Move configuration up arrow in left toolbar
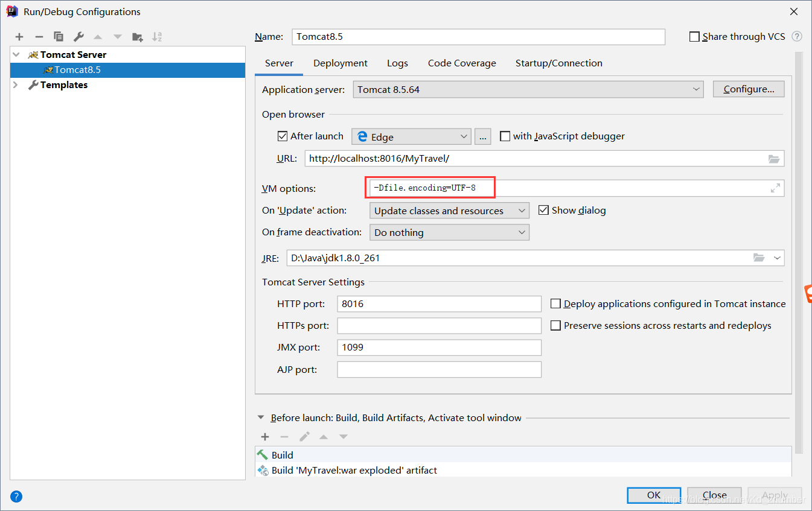This screenshot has width=812, height=511. coord(98,37)
